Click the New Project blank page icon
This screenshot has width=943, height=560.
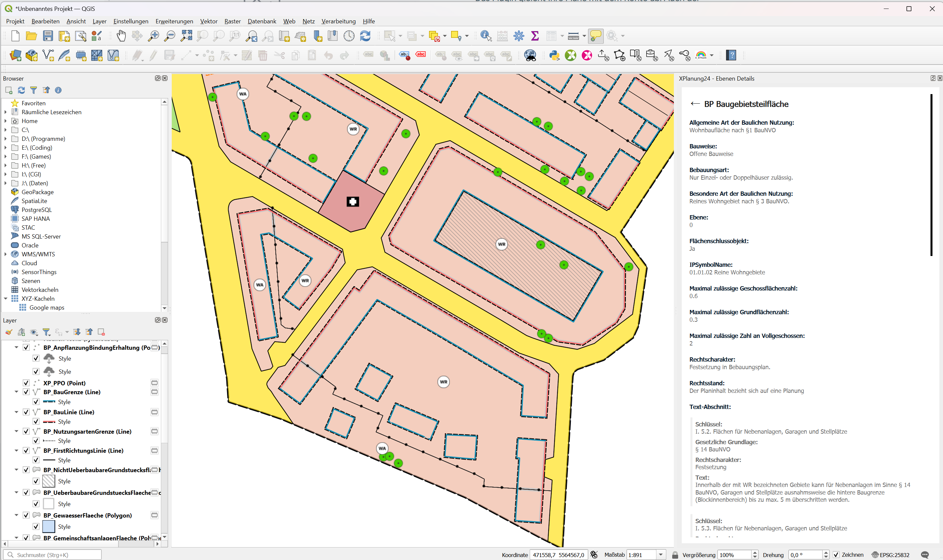[15, 36]
